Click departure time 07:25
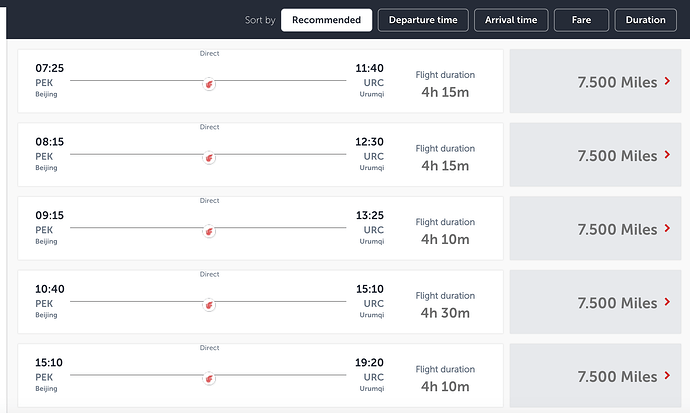 (x=49, y=68)
